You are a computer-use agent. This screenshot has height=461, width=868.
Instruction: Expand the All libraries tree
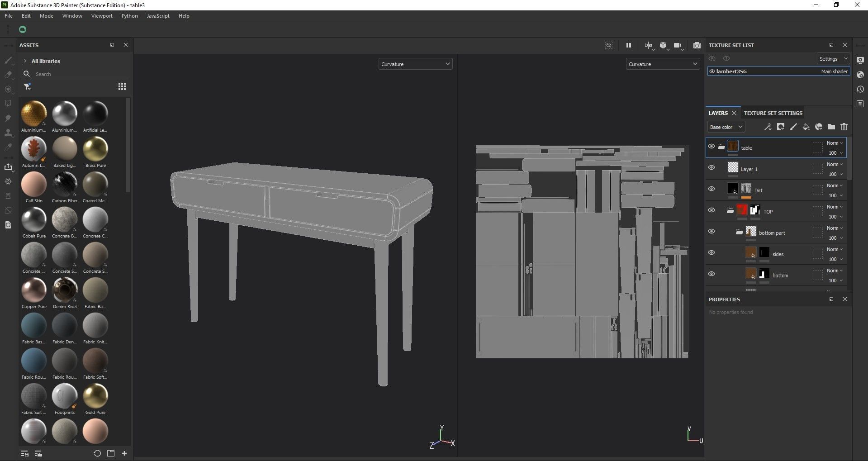pyautogui.click(x=25, y=61)
